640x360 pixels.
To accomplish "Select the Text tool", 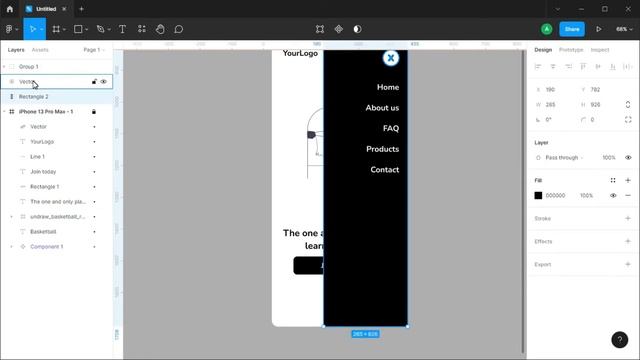I will click(x=122, y=29).
